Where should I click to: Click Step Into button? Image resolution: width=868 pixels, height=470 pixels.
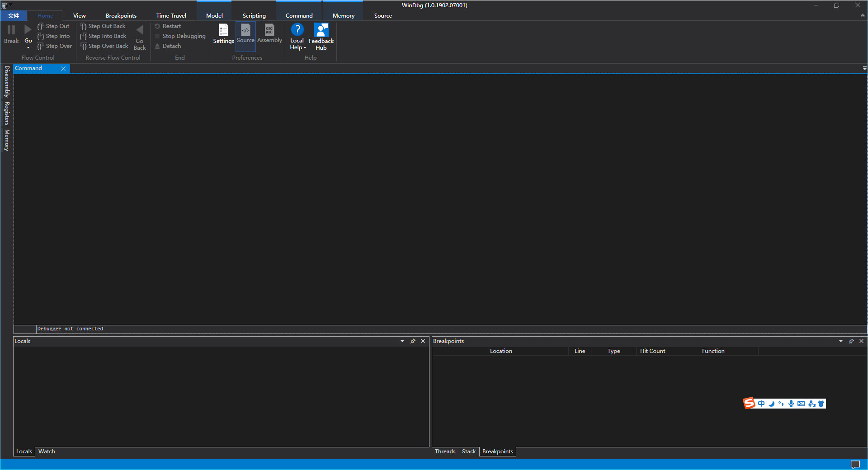click(x=57, y=36)
